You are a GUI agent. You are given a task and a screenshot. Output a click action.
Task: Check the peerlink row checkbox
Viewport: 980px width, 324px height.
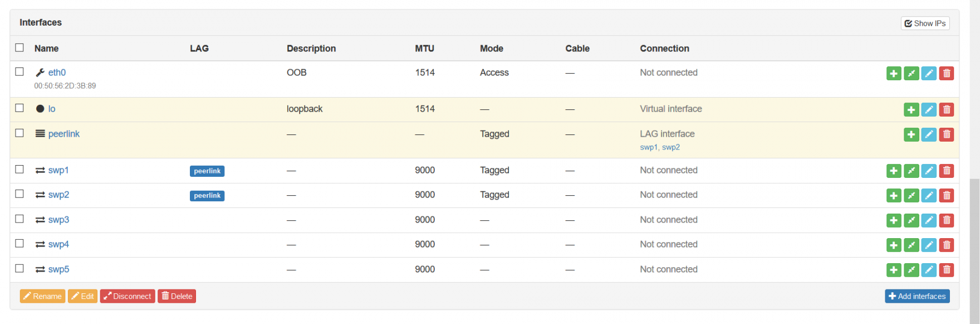pyautogui.click(x=19, y=133)
